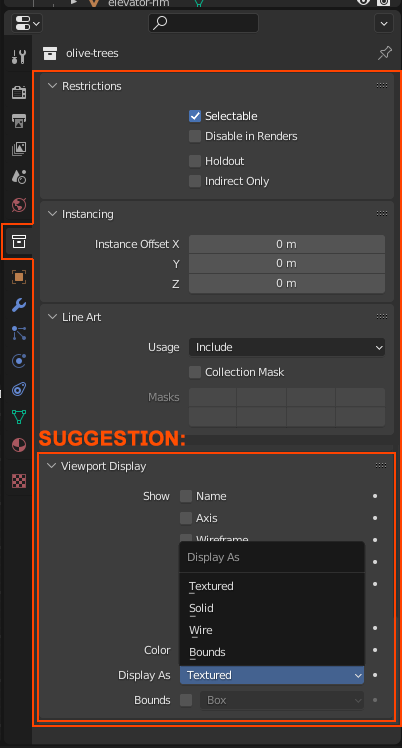
Task: Open the Material properties tab icon
Action: click(19, 445)
